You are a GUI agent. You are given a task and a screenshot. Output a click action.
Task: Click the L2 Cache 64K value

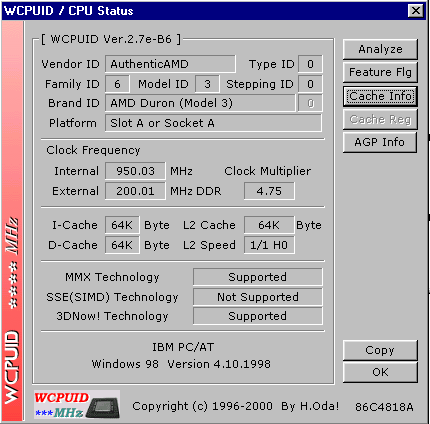[x=269, y=225]
